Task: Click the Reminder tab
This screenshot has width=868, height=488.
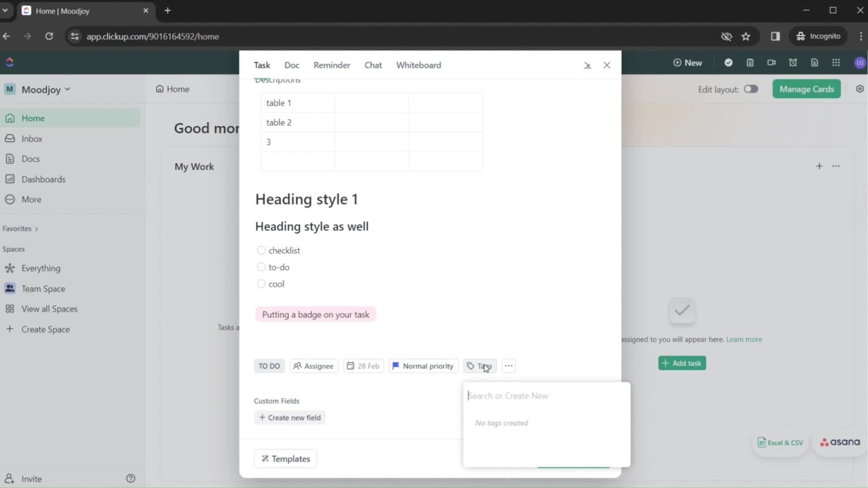Action: pos(332,65)
